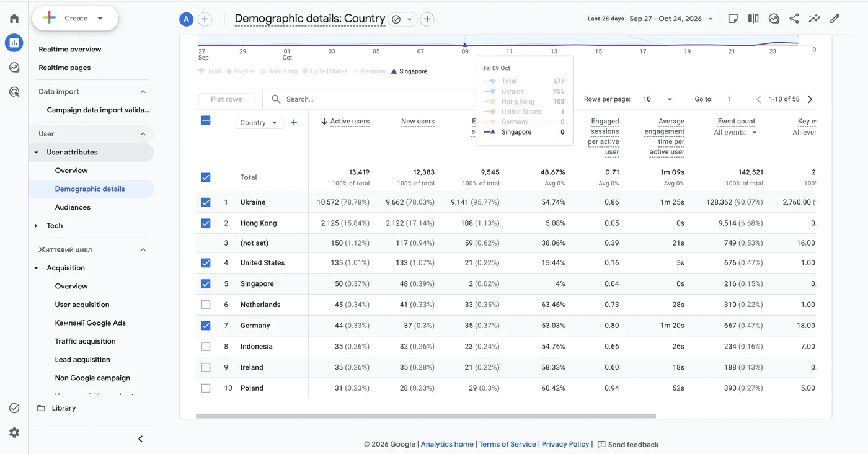
Task: Click the Plot rows button
Action: [x=226, y=99]
